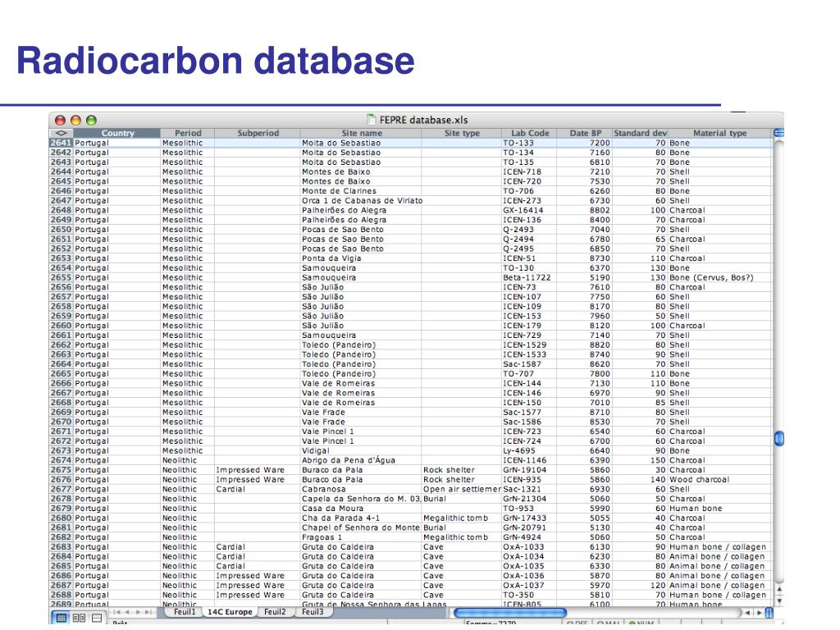Click the vertical scrollbar down arrow
The image size is (840, 630).
coord(779,601)
